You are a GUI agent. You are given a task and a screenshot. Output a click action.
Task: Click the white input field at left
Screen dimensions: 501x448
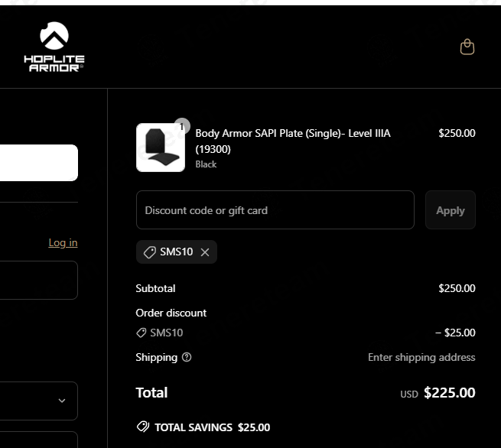(x=38, y=163)
